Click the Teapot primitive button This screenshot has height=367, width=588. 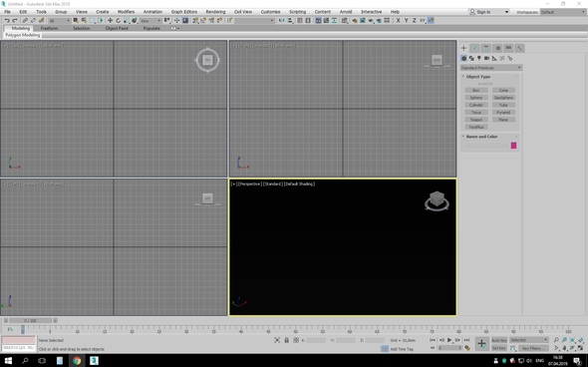pyautogui.click(x=476, y=120)
